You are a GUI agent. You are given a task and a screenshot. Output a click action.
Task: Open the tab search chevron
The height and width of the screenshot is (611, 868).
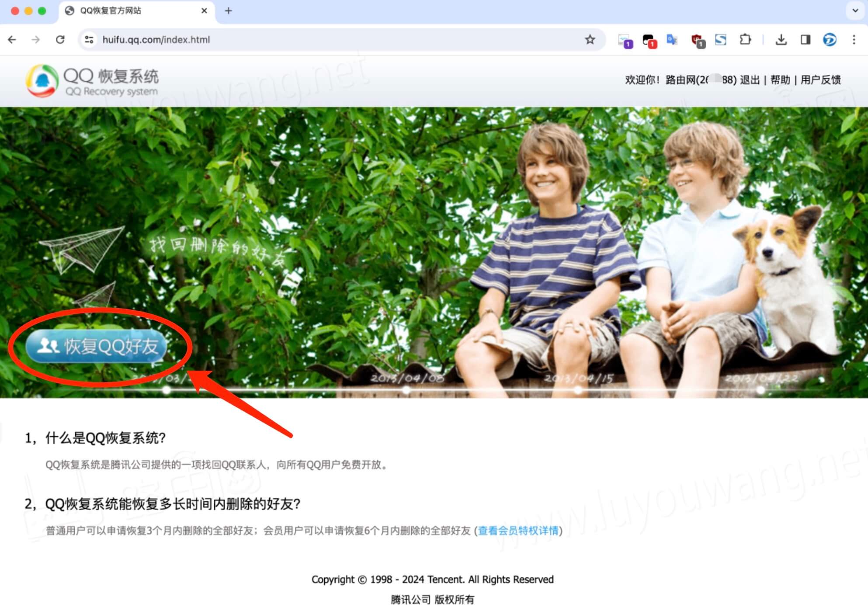(855, 11)
